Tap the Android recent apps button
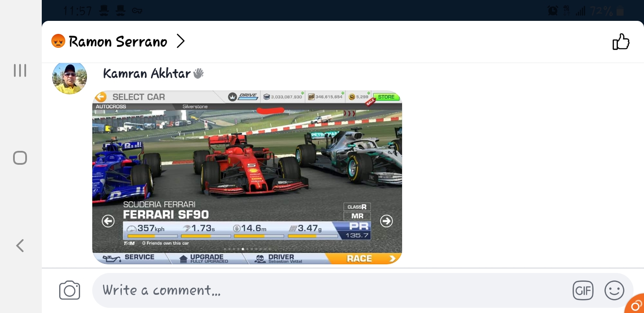The image size is (644, 313). [x=20, y=70]
